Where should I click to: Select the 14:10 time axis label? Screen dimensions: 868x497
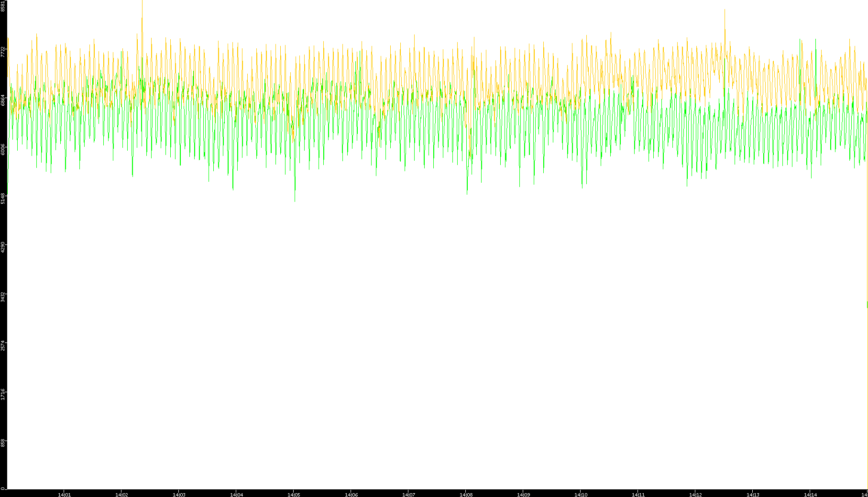[581, 495]
